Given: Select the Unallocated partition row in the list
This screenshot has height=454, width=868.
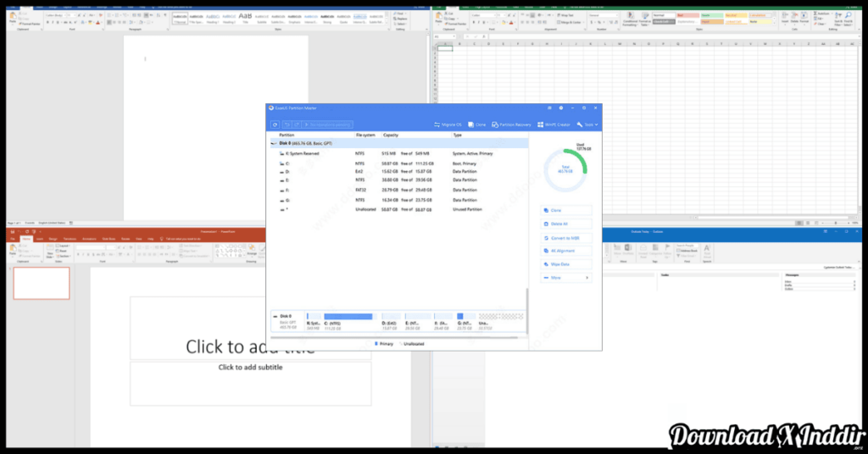Looking at the screenshot, I should (x=398, y=209).
